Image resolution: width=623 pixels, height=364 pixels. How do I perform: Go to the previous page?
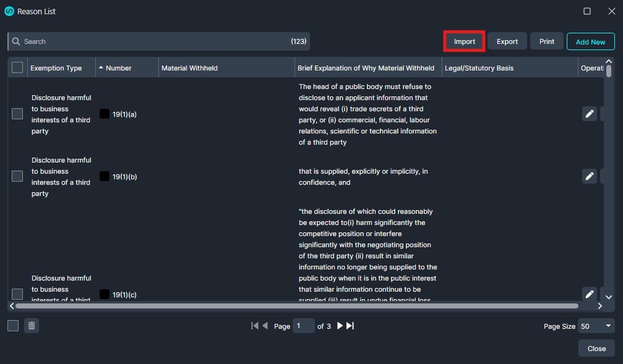[x=265, y=326]
